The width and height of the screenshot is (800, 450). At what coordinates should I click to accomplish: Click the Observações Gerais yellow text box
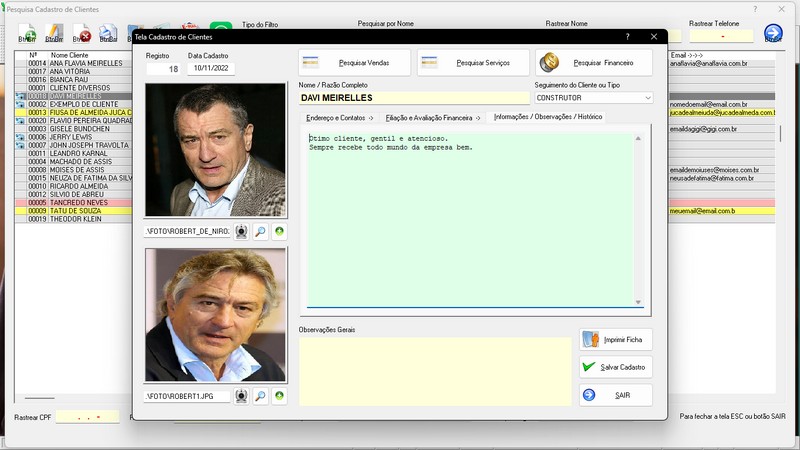click(x=435, y=371)
